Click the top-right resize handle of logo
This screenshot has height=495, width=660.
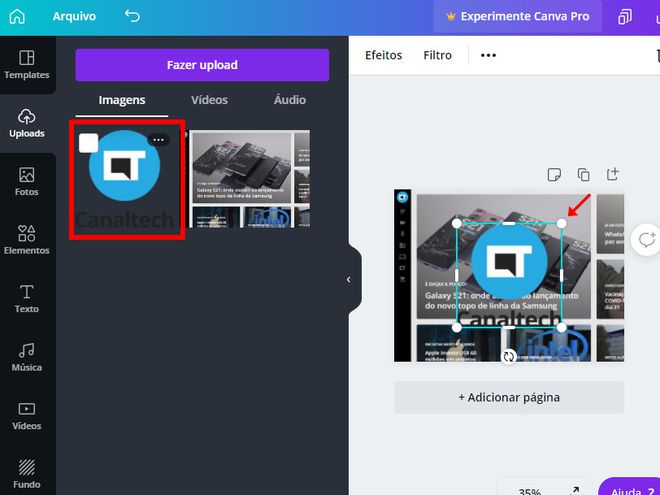pyautogui.click(x=562, y=224)
